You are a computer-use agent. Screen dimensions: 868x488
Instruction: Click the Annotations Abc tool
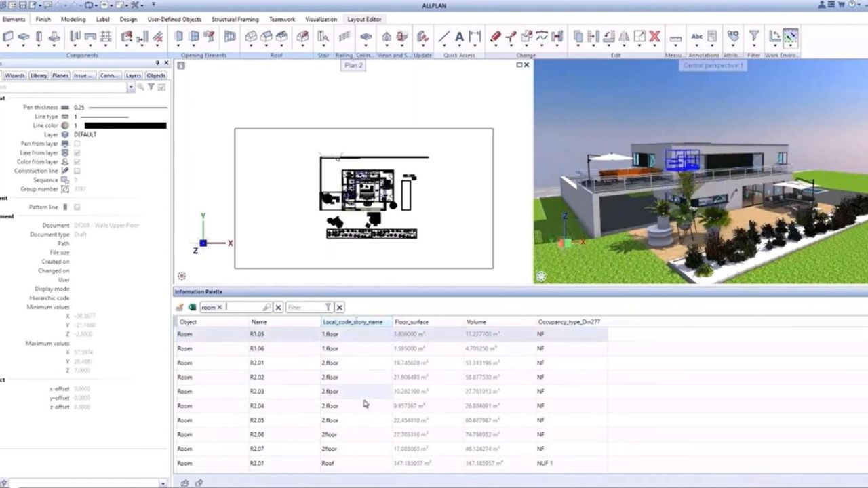point(696,37)
